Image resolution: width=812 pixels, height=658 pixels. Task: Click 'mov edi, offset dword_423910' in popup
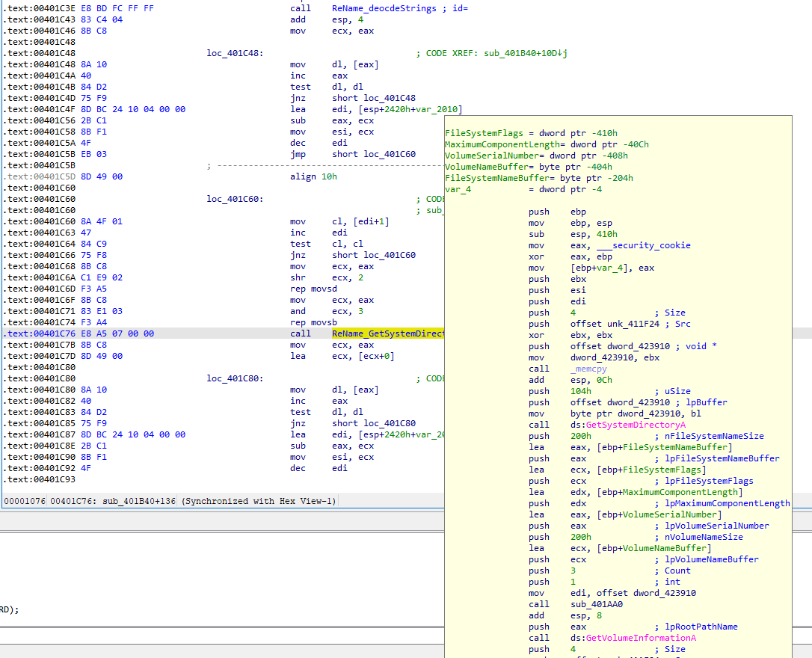612,593
